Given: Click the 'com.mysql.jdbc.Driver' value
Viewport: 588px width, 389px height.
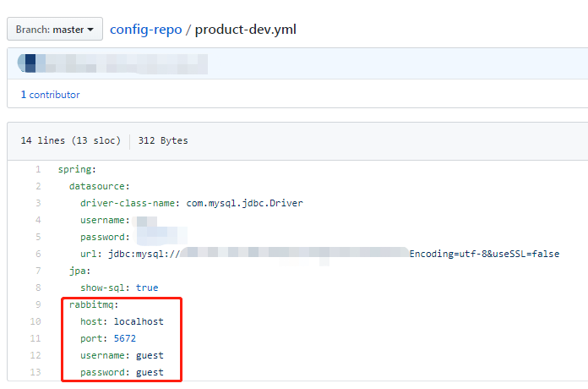Looking at the screenshot, I should pyautogui.click(x=244, y=203).
